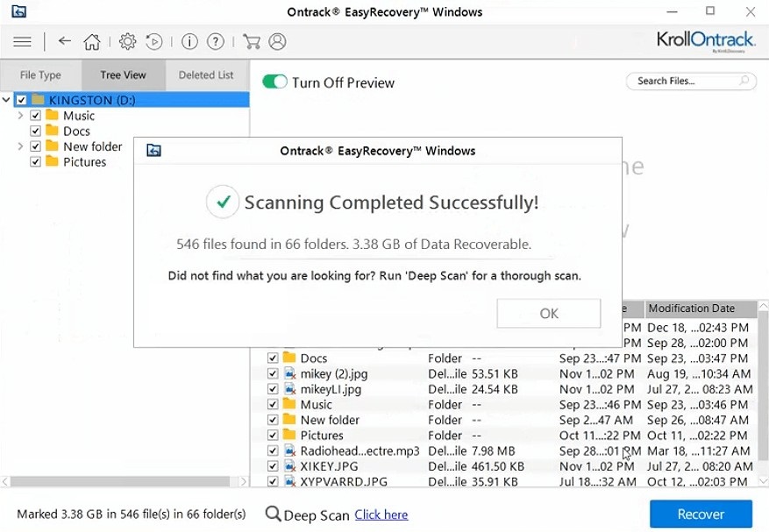Click the shopping cart buy icon
This screenshot has height=532, width=769.
(x=252, y=42)
